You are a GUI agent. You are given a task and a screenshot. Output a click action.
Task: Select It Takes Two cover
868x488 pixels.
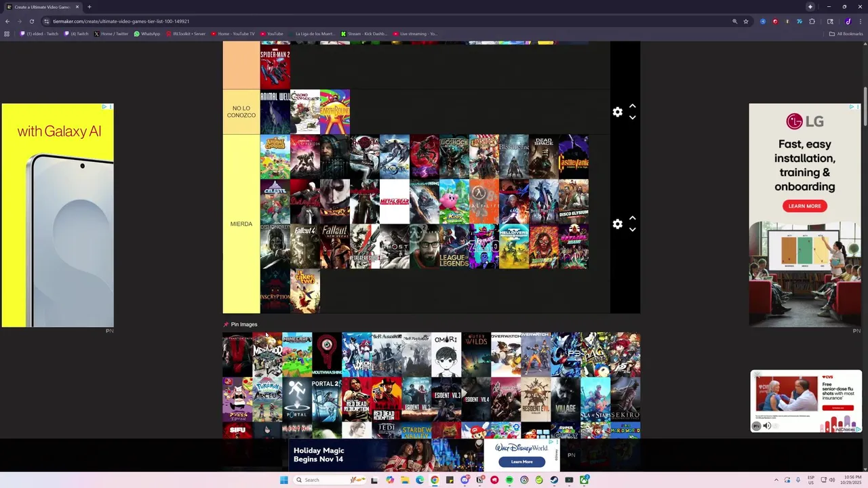[x=305, y=291]
